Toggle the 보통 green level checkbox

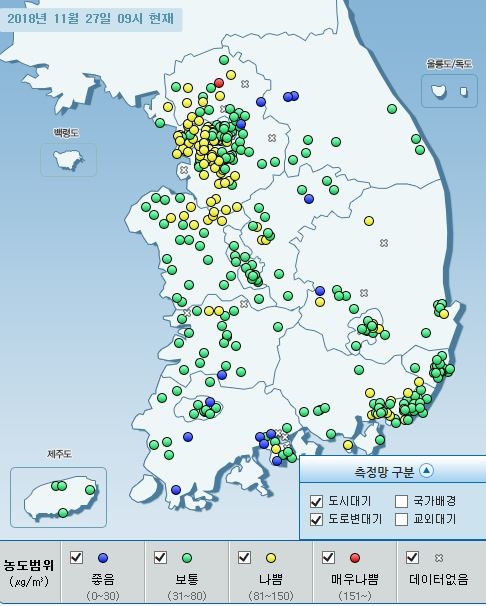pyautogui.click(x=160, y=557)
